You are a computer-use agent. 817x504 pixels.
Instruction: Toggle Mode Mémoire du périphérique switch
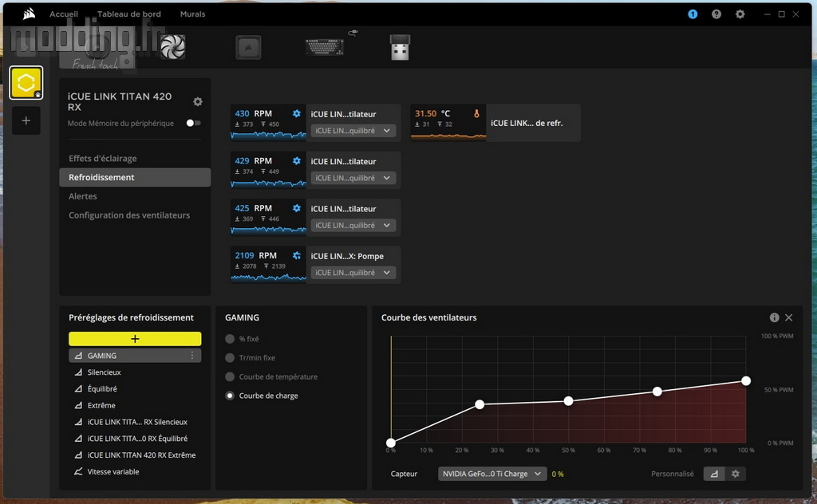click(193, 123)
